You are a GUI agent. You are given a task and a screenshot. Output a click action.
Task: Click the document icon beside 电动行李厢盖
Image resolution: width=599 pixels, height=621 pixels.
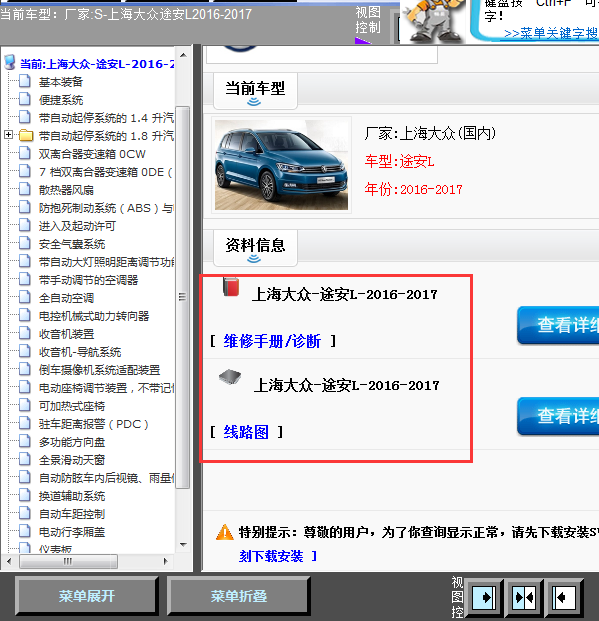point(25,531)
